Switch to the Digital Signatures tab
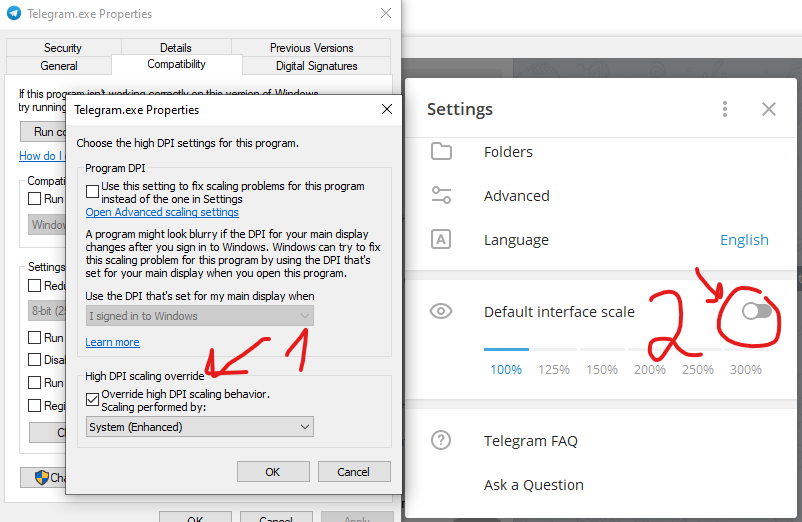Viewport: 802px width, 522px height. (x=317, y=66)
